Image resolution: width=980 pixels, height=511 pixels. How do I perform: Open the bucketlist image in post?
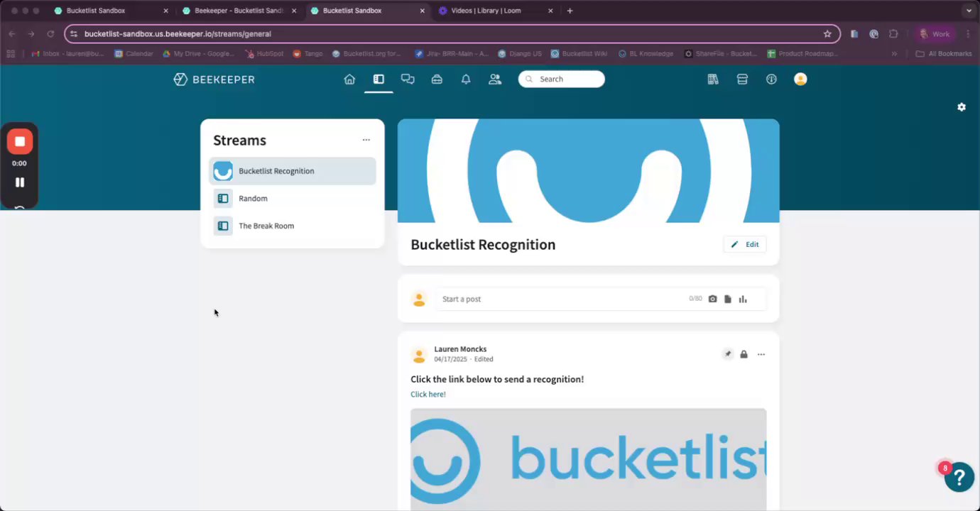pyautogui.click(x=589, y=459)
